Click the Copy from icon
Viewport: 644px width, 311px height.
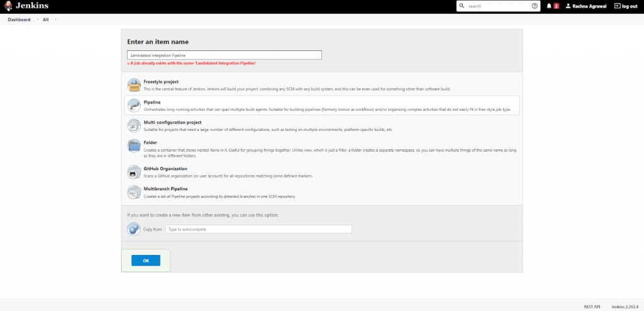click(x=134, y=229)
